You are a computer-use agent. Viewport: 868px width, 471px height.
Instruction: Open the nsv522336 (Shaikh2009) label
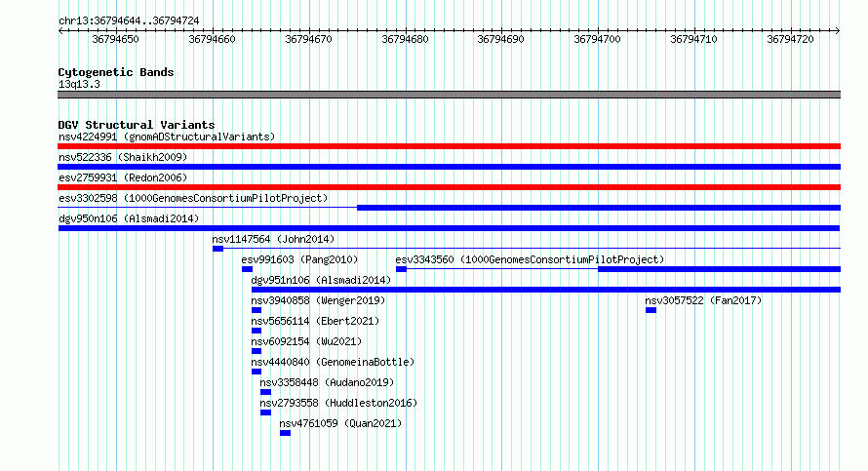click(123, 157)
